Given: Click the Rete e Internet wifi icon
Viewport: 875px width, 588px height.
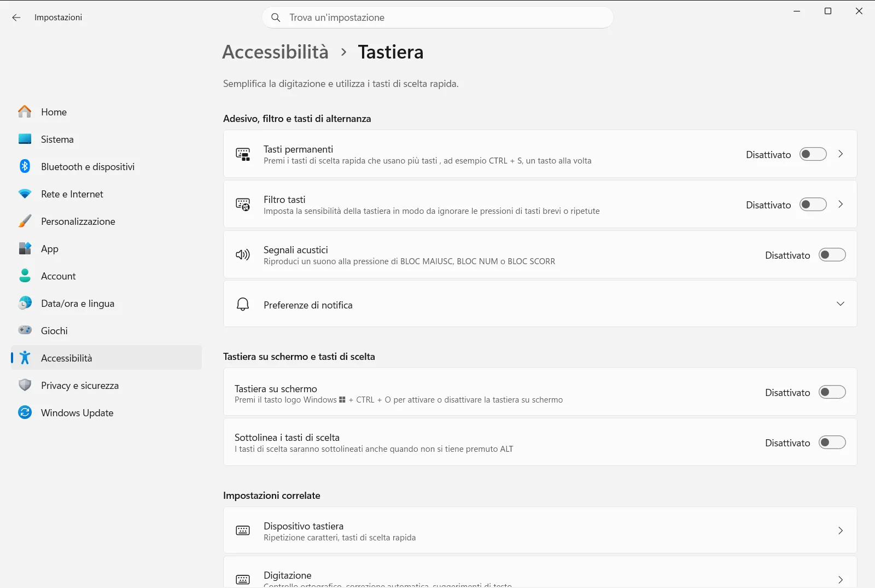Looking at the screenshot, I should (x=25, y=194).
